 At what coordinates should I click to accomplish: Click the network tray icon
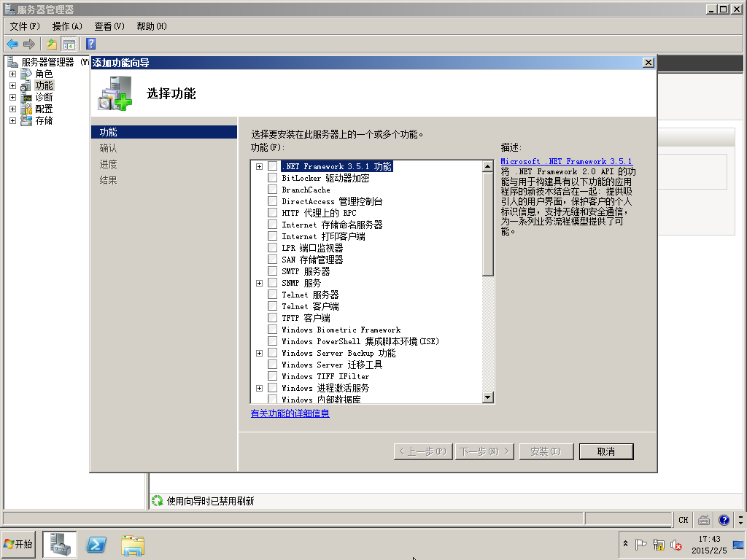659,544
